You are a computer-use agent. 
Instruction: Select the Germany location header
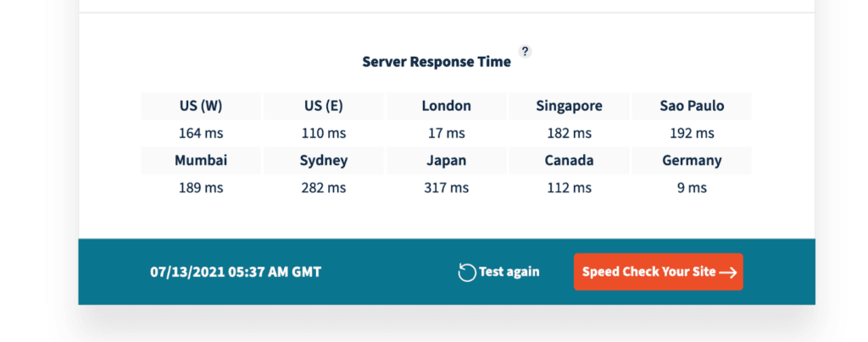coord(692,160)
